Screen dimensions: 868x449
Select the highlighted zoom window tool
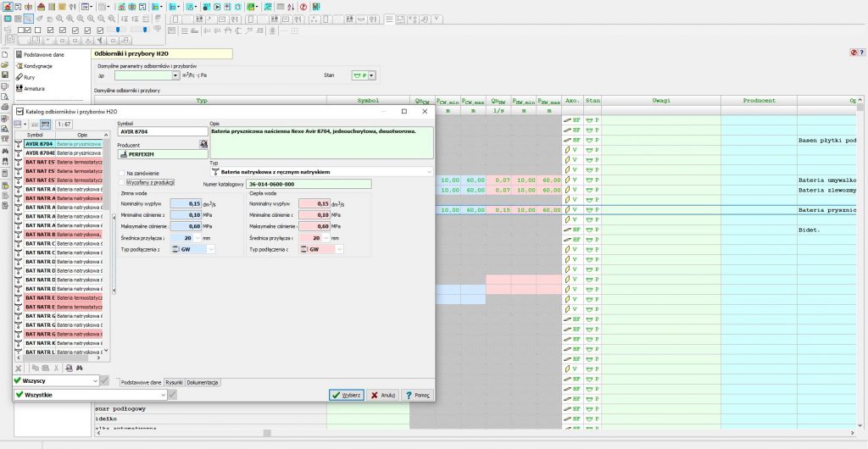(x=28, y=19)
